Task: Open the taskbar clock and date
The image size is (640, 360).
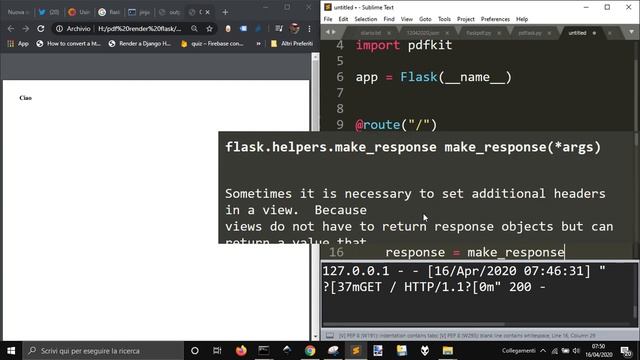Action: [598, 351]
